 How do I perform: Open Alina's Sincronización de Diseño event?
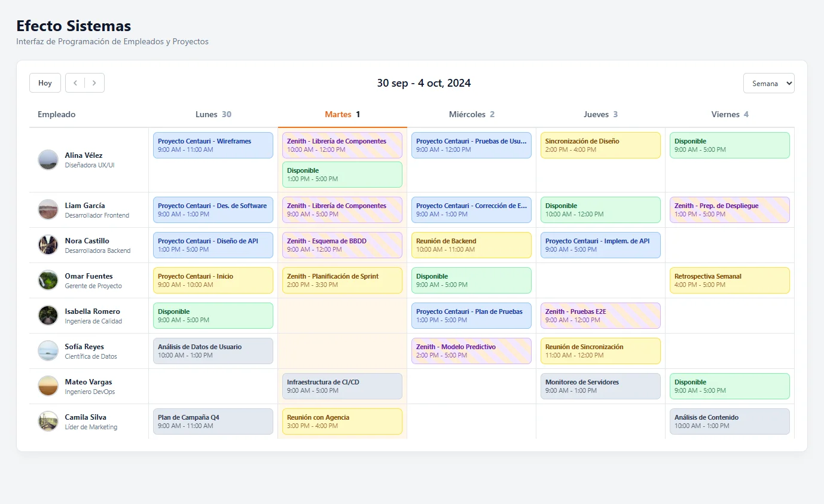click(x=600, y=145)
